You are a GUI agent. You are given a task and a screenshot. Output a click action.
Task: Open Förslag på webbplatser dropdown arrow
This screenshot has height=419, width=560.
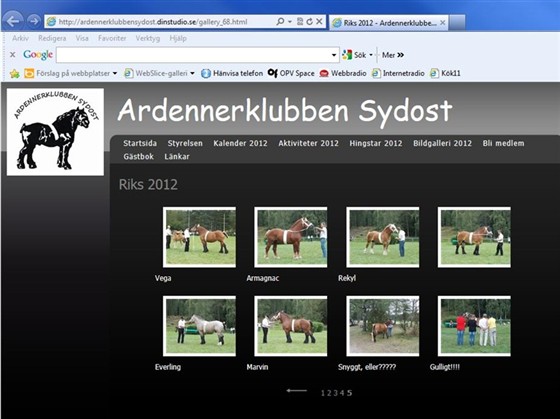pos(115,73)
